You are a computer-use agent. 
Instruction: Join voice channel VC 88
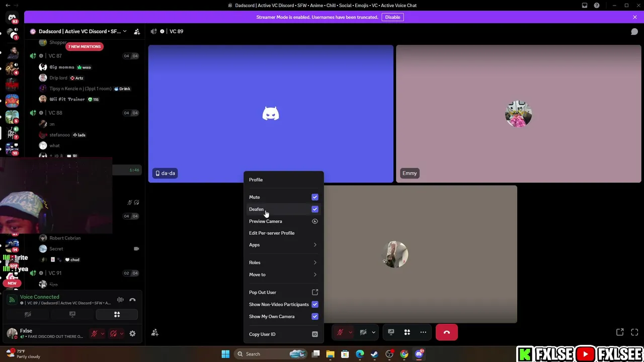[x=84, y=113]
